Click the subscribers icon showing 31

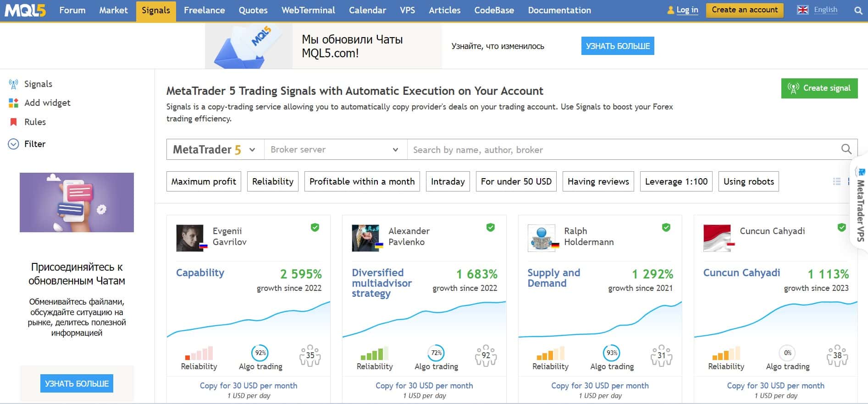pos(662,355)
